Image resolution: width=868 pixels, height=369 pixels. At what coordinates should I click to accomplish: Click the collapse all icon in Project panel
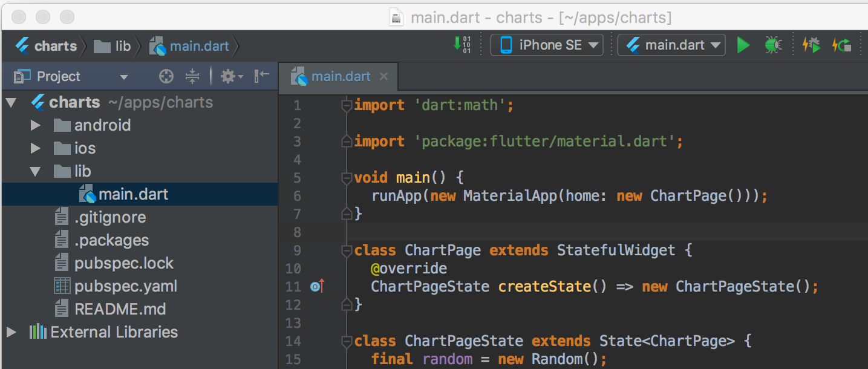(192, 76)
